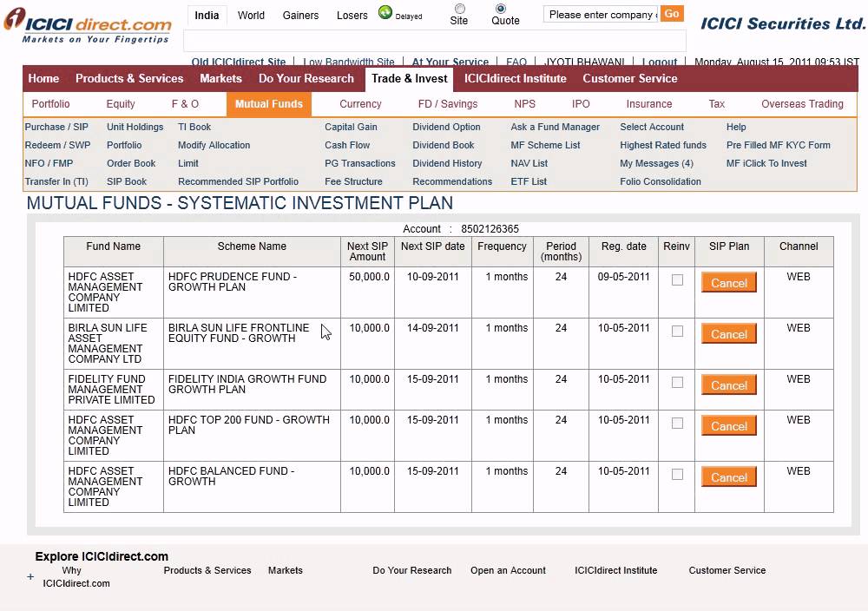This screenshot has width=868, height=611.
Task: Click the orange Go search button
Action: (672, 14)
